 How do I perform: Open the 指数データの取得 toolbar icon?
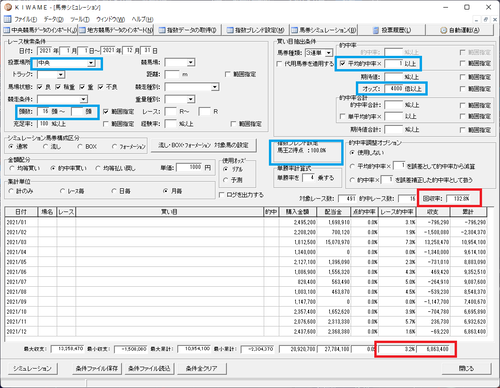pos(162,30)
